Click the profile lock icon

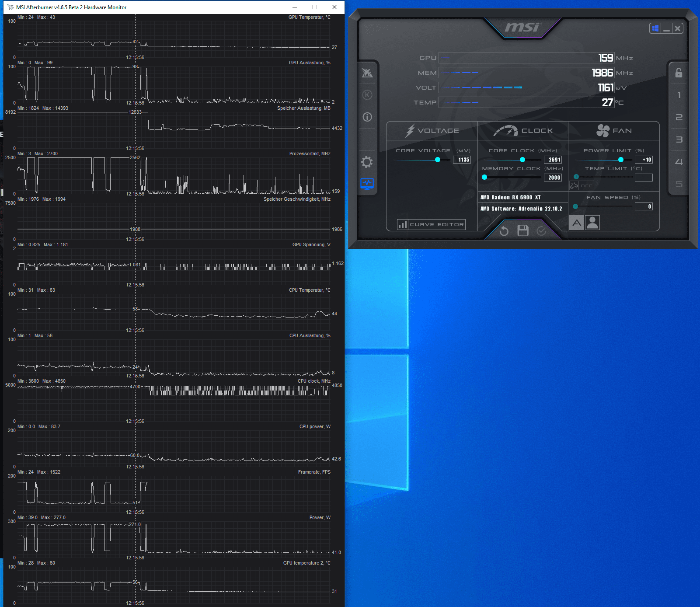(679, 73)
